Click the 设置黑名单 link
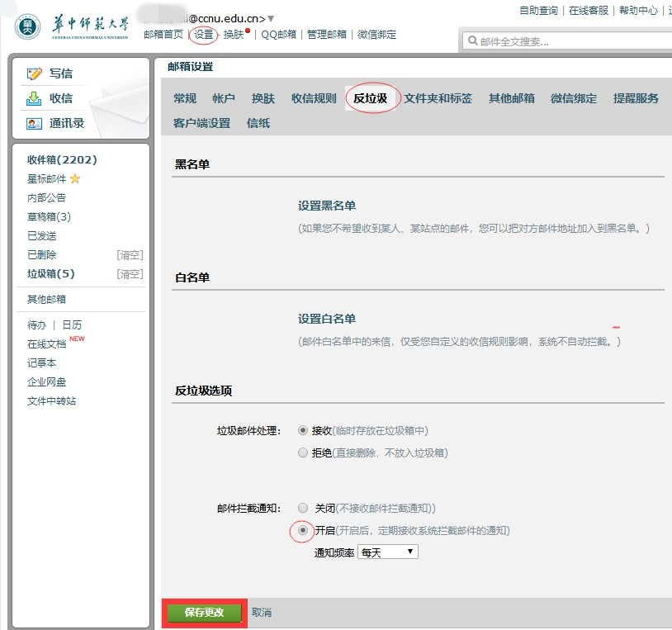Viewport: 672px width, 630px height. tap(327, 206)
